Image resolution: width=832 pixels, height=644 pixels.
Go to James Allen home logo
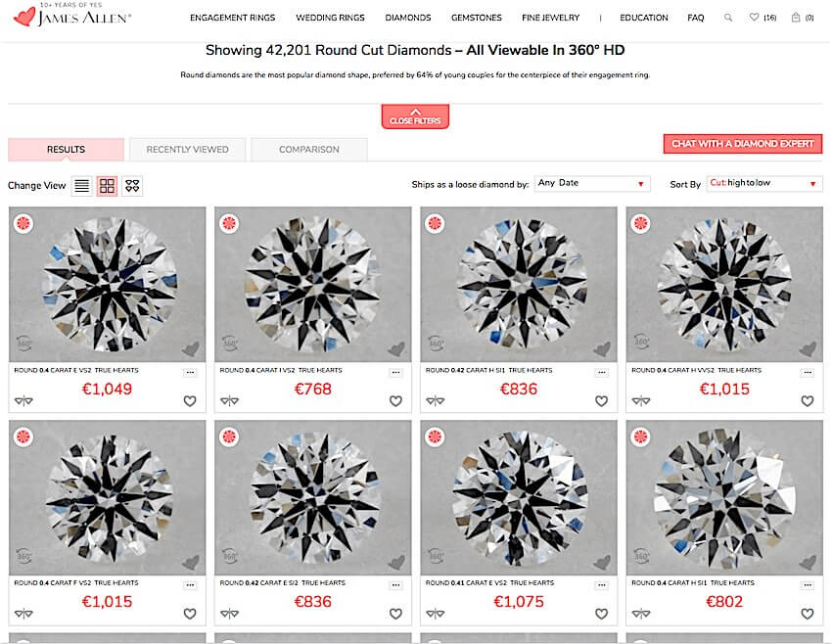click(72, 16)
